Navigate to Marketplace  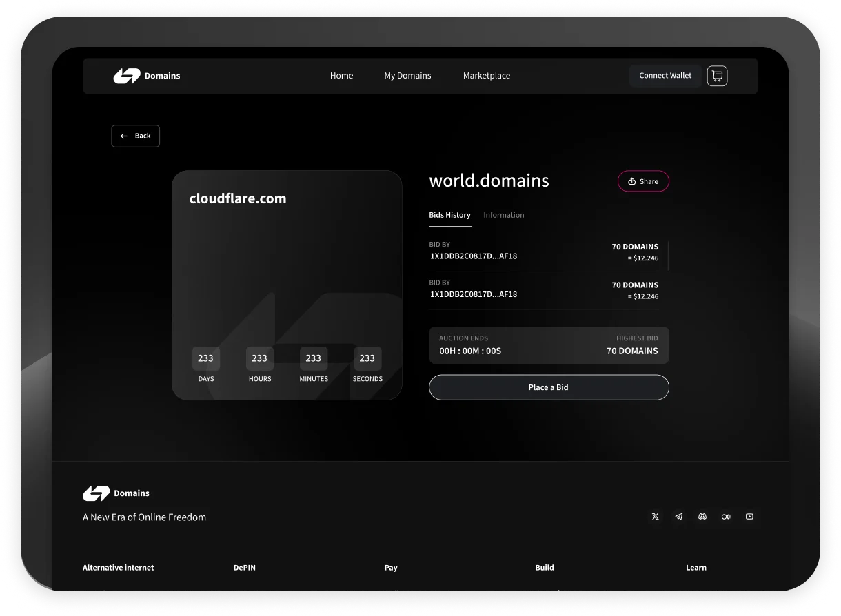pos(487,76)
